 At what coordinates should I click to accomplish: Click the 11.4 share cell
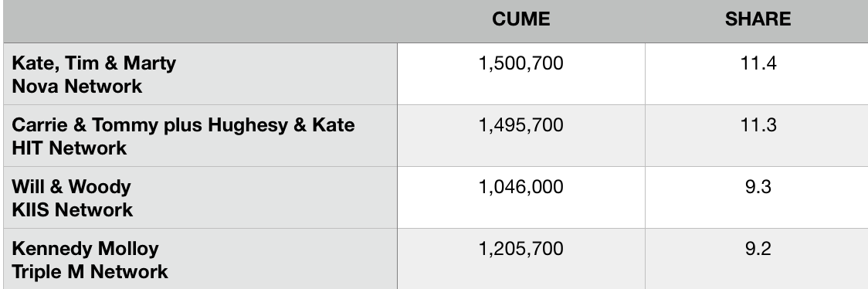[x=757, y=73]
